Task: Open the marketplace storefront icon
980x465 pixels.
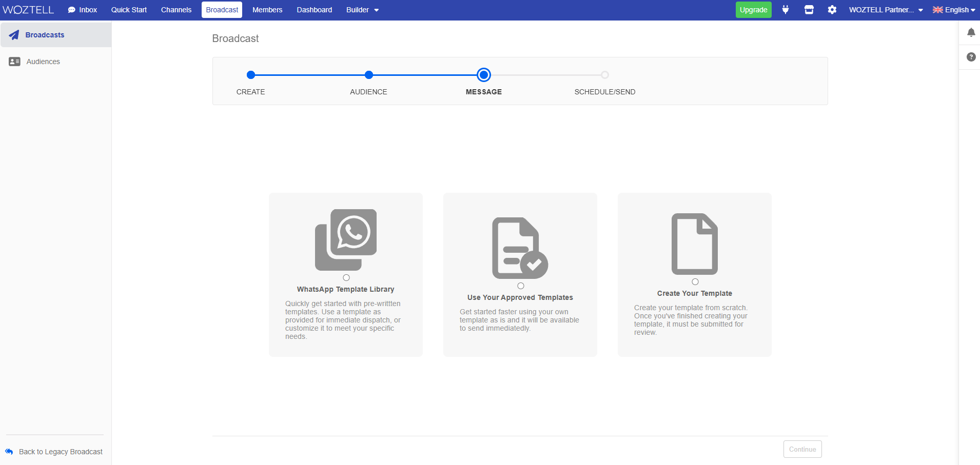Action: (809, 10)
